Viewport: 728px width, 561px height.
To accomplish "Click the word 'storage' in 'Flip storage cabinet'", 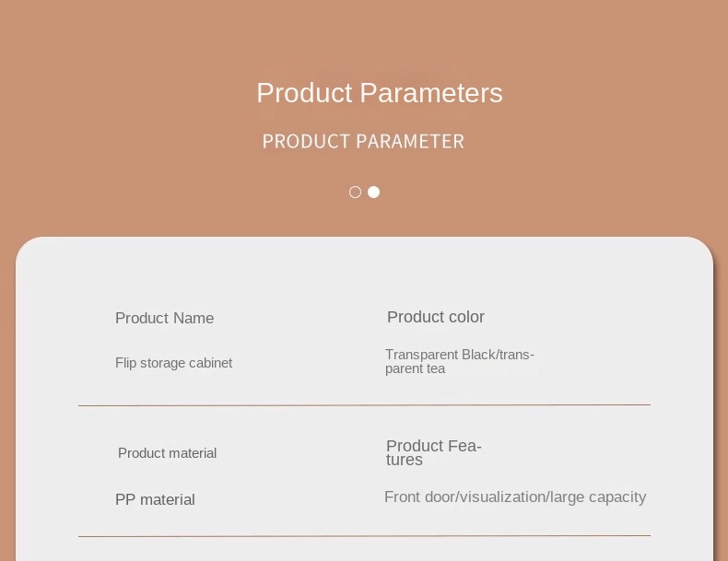I will click(162, 363).
